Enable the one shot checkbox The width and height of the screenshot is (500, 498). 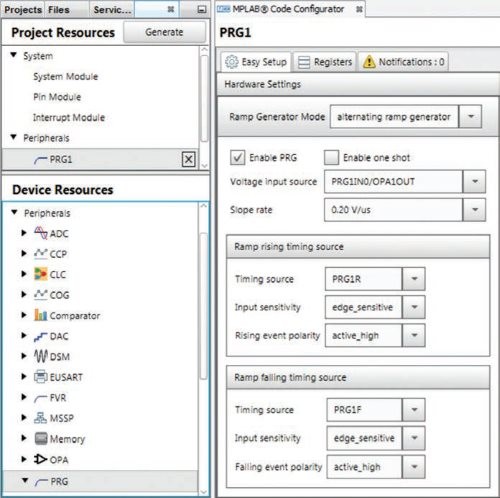pos(331,157)
